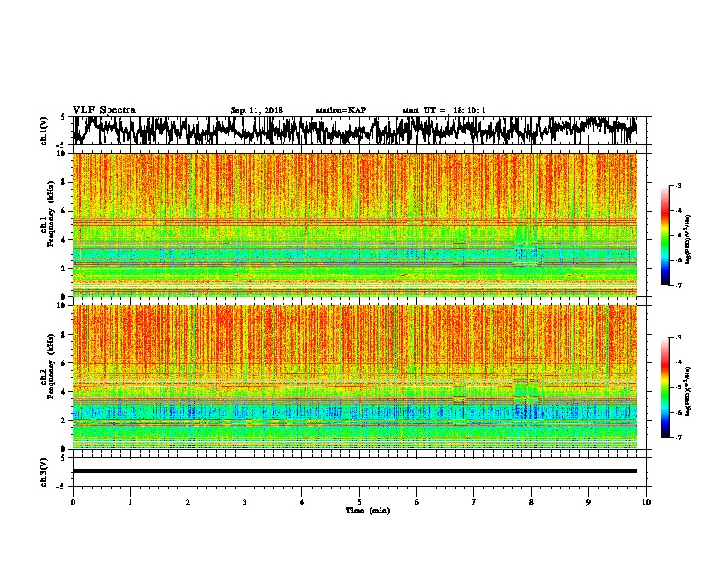The height and width of the screenshot is (563, 728).
Task: Click time axis tick label "9"
Action: [588, 502]
